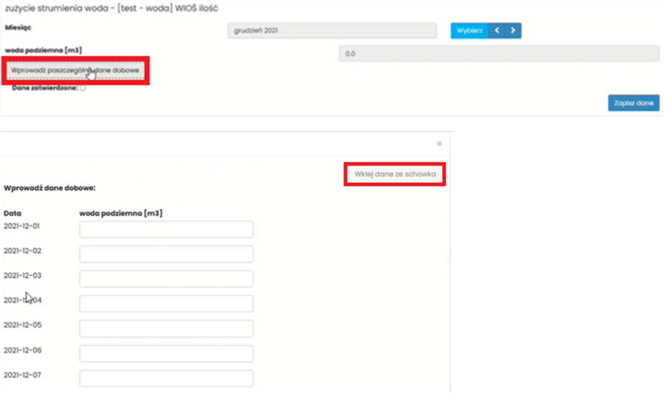The height and width of the screenshot is (406, 670).
Task: Toggle the 'Dane zatwierdzone' checkbox
Action: pos(82,88)
